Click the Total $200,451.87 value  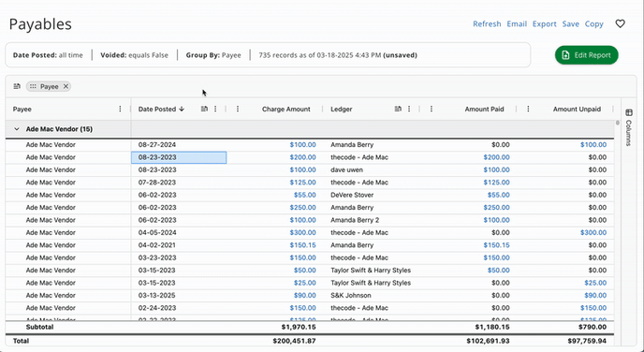coord(294,341)
